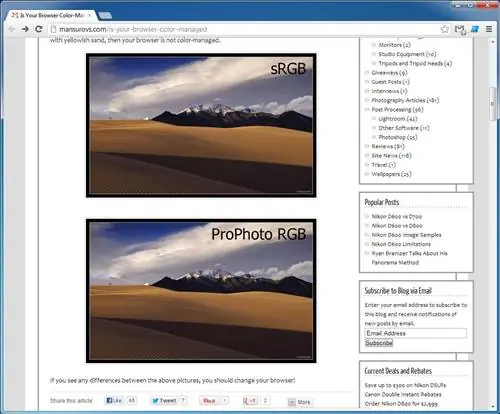Open the Monitors category link
Screen dimensions: 500x414
click(394, 45)
